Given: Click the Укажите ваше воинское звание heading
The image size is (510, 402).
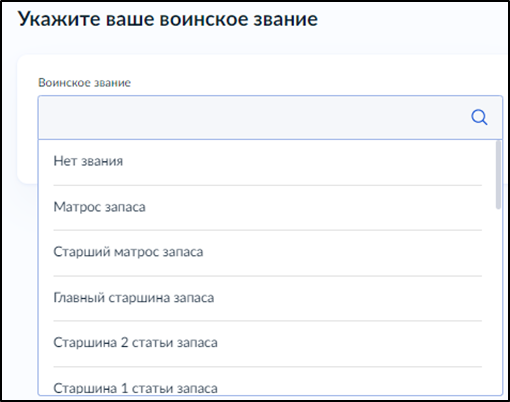Looking at the screenshot, I should click(168, 19).
